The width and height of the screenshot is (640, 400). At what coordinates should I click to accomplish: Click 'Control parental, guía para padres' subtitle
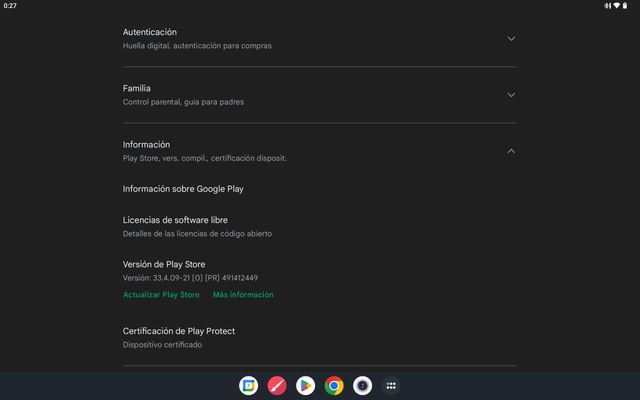click(183, 102)
